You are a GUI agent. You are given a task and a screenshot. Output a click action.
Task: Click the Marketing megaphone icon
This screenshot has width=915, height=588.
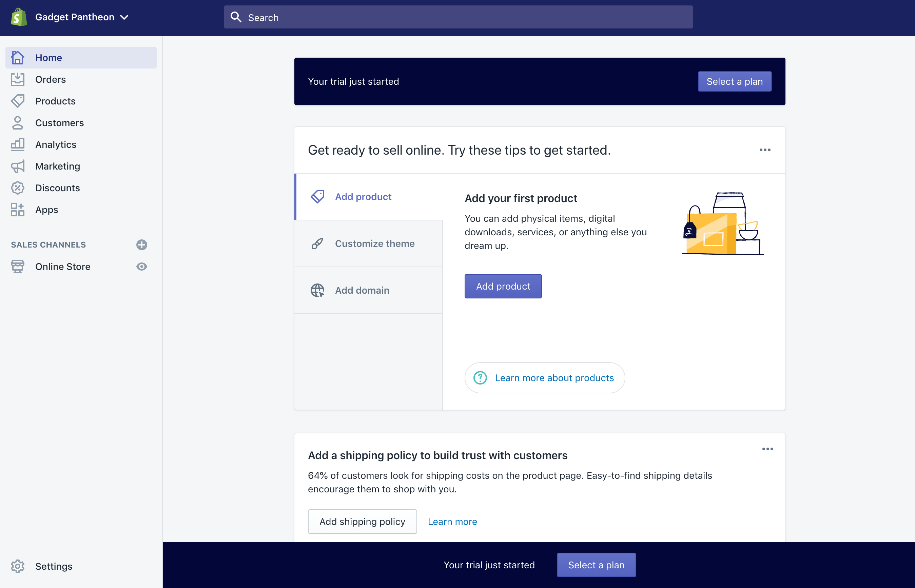click(18, 166)
